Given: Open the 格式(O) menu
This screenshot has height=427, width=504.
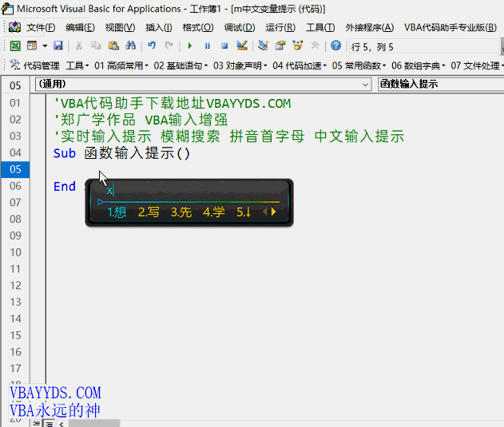Looking at the screenshot, I should tap(197, 28).
